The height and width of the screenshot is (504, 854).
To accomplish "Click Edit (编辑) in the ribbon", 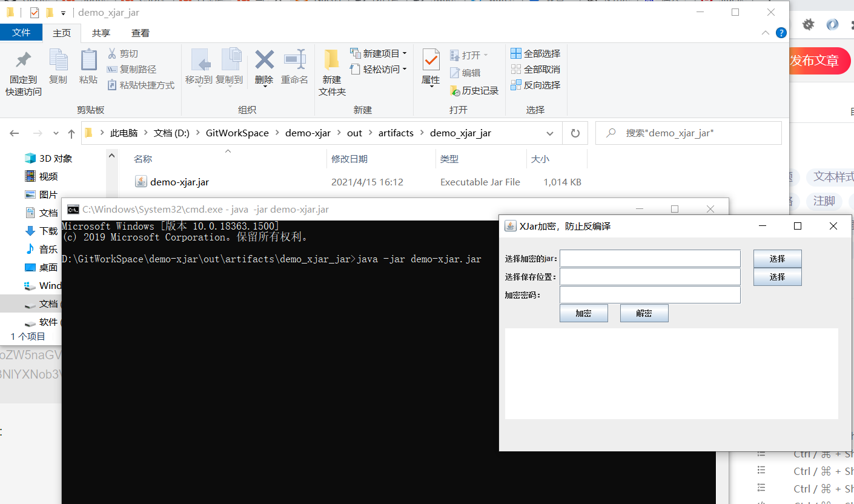I will click(465, 73).
